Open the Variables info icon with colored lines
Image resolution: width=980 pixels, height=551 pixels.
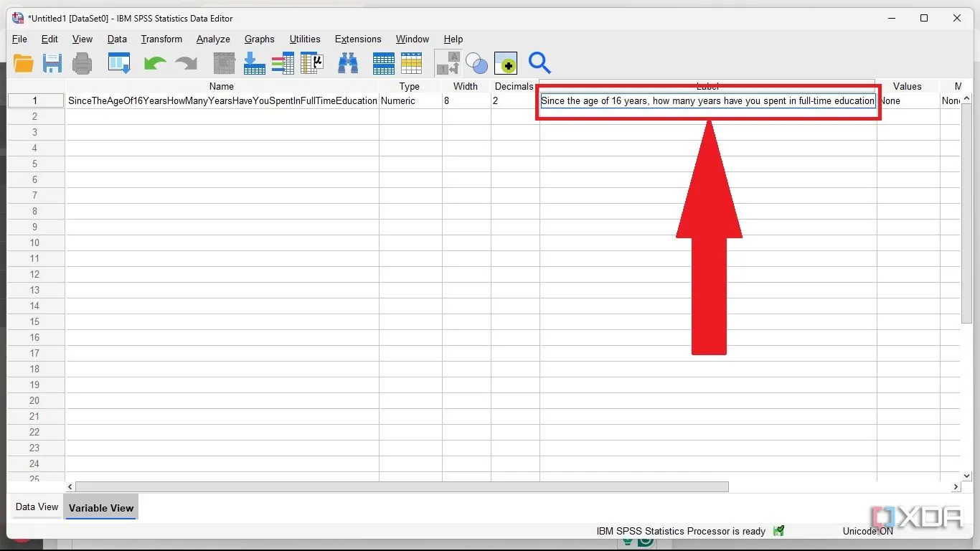[283, 63]
